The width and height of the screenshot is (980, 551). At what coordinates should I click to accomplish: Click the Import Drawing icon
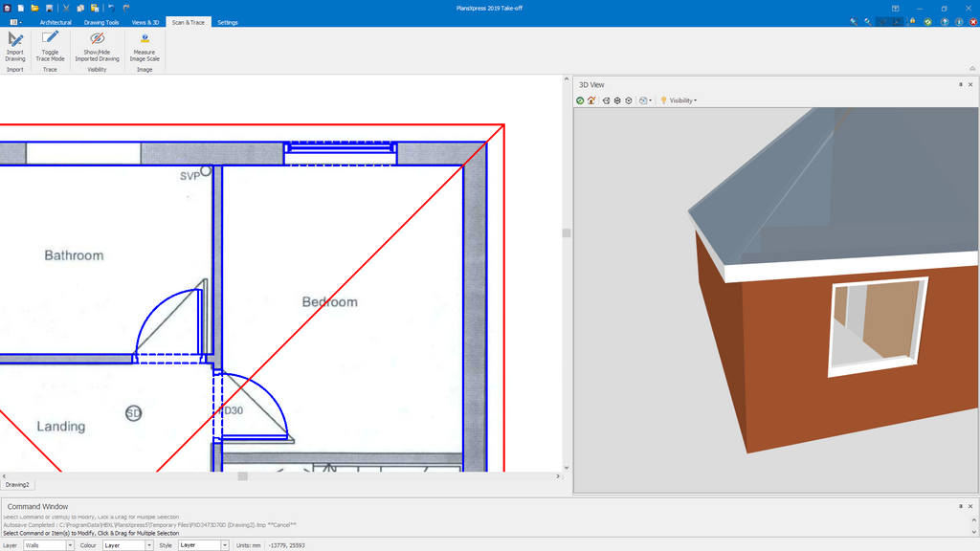coord(15,45)
